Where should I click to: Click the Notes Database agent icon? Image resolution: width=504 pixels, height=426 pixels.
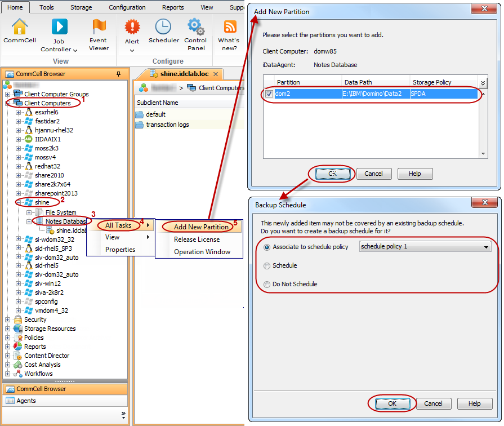[39, 221]
